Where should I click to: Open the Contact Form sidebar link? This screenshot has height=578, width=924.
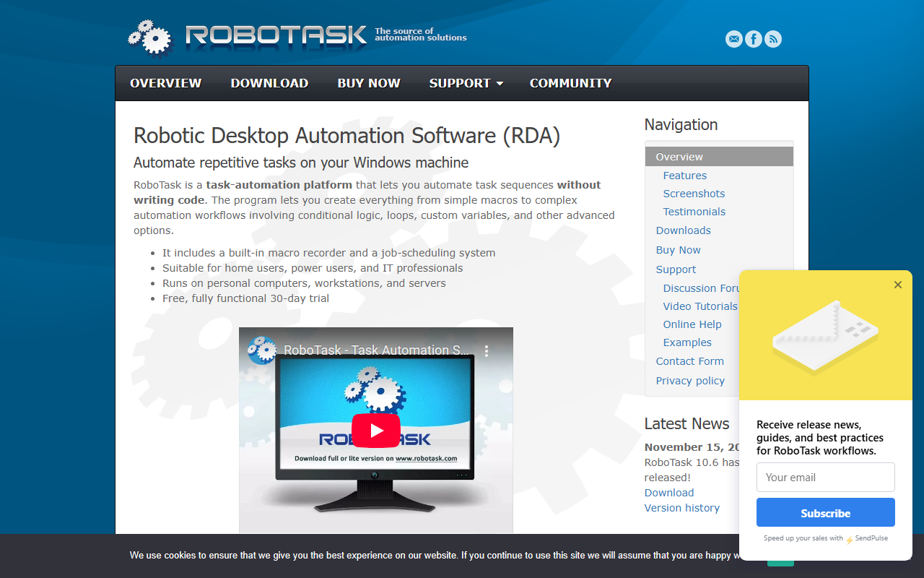pyautogui.click(x=690, y=361)
